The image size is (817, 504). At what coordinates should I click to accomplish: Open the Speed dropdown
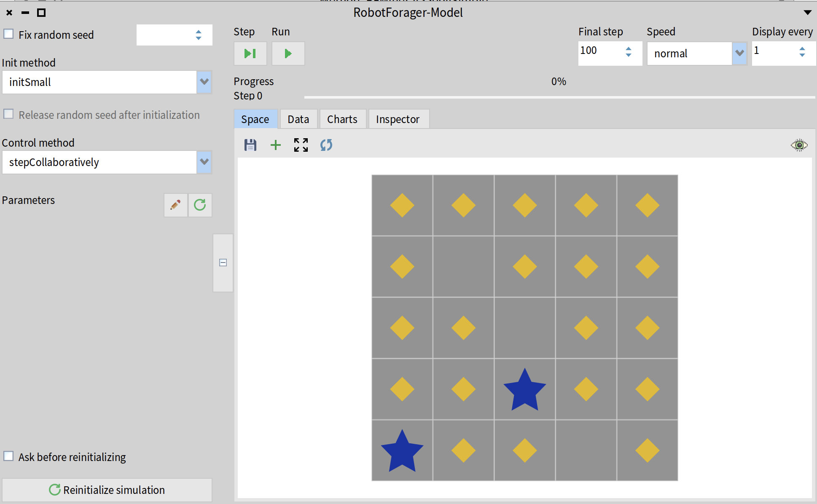click(739, 53)
